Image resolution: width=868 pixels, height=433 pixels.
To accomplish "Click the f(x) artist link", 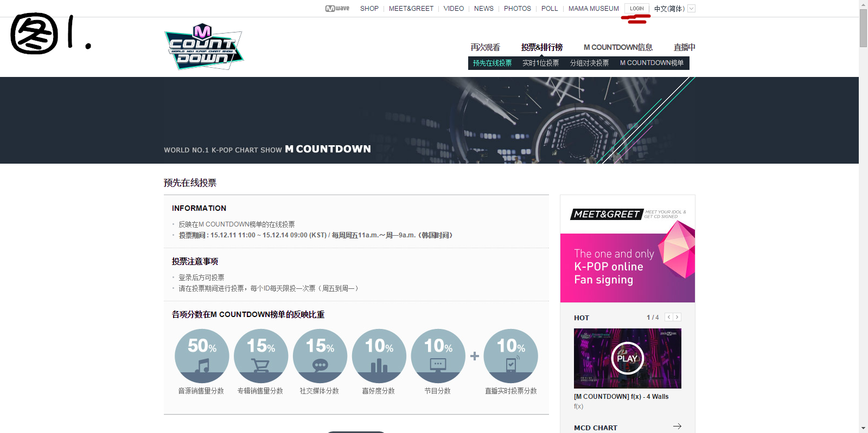I will (x=578, y=406).
